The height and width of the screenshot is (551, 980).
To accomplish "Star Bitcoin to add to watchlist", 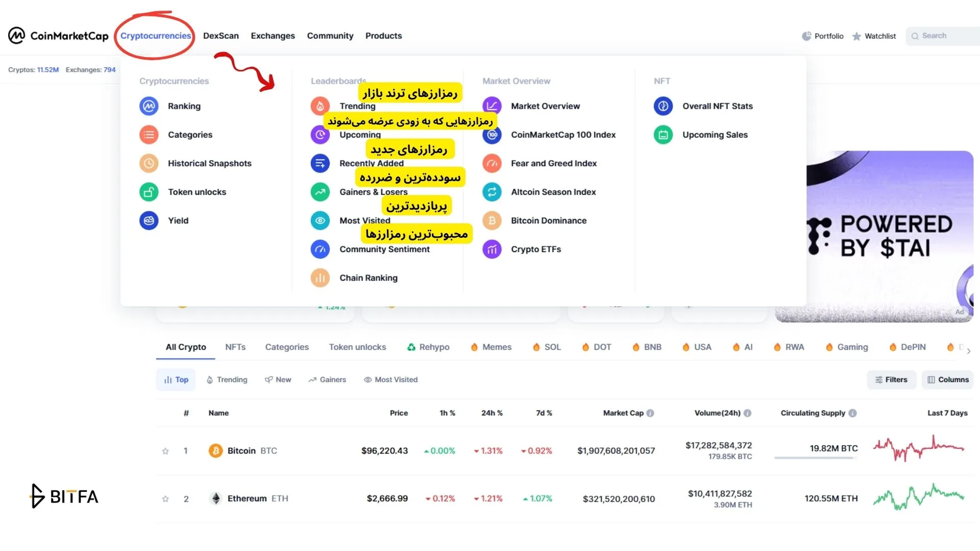I will click(x=165, y=451).
